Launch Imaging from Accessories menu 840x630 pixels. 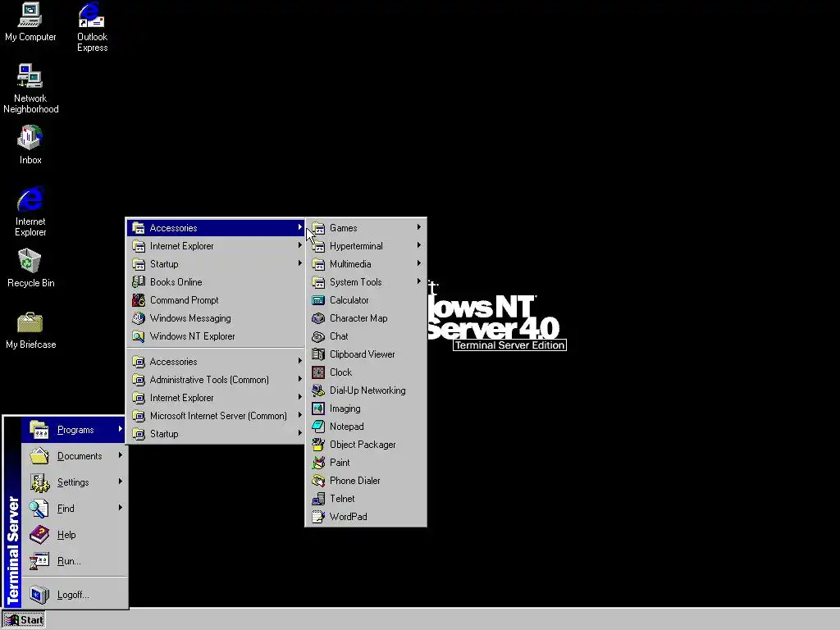pyautogui.click(x=366, y=409)
